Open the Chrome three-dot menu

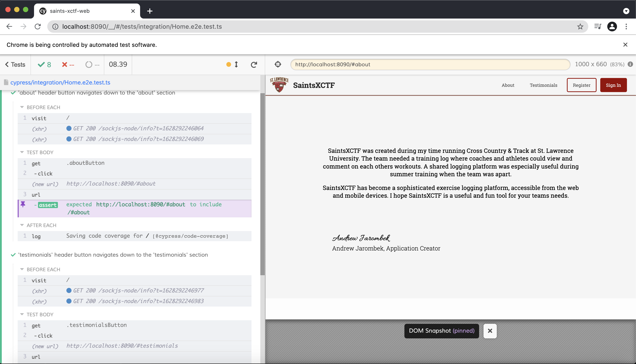(626, 27)
